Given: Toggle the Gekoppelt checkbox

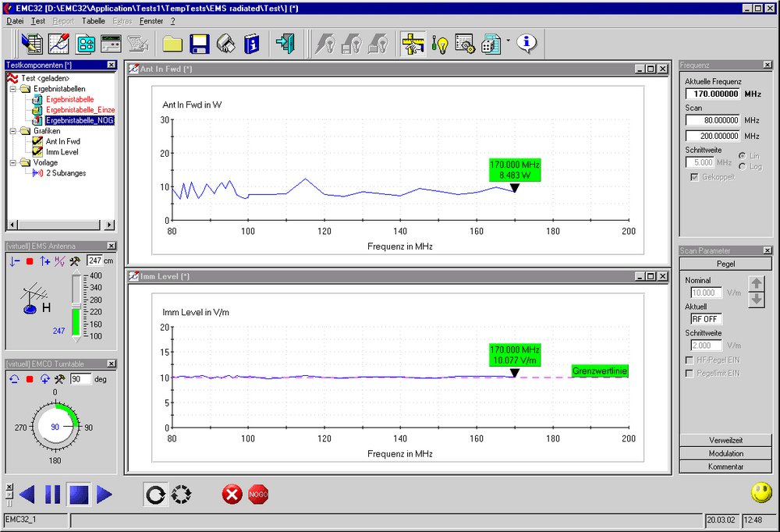Looking at the screenshot, I should (695, 177).
